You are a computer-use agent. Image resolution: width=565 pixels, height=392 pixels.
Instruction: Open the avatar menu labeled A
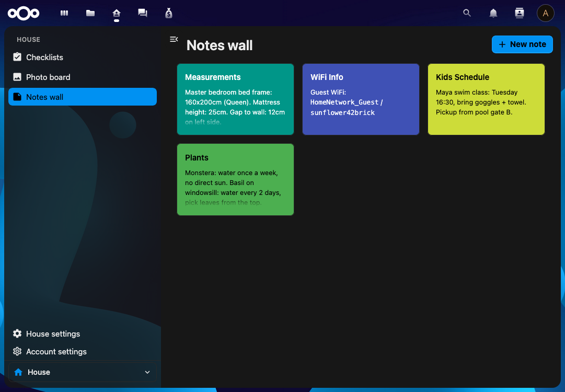point(545,13)
